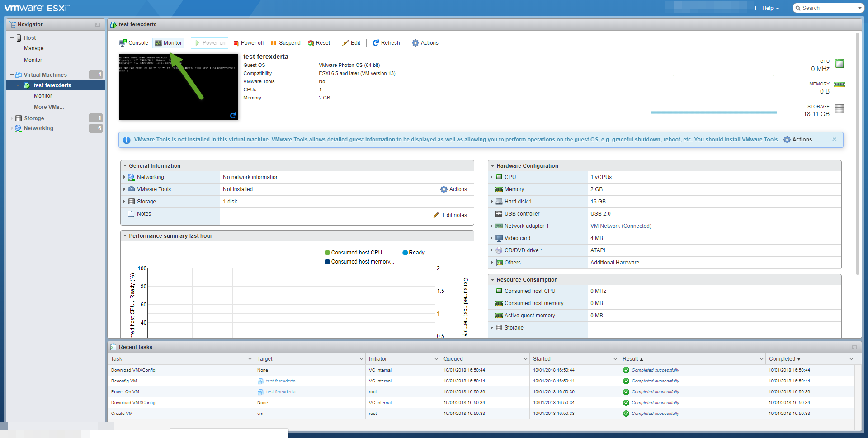Open the Actions gear menu in the toolbar
Viewport: 868px width, 438px height.
tap(425, 42)
